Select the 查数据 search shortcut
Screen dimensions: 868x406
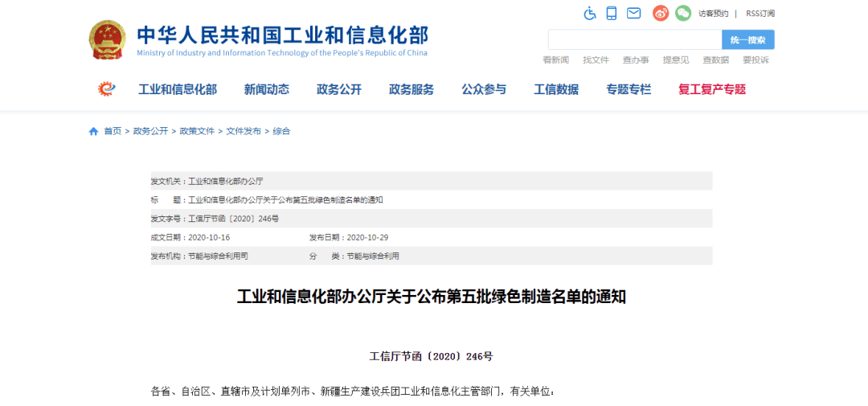(716, 59)
